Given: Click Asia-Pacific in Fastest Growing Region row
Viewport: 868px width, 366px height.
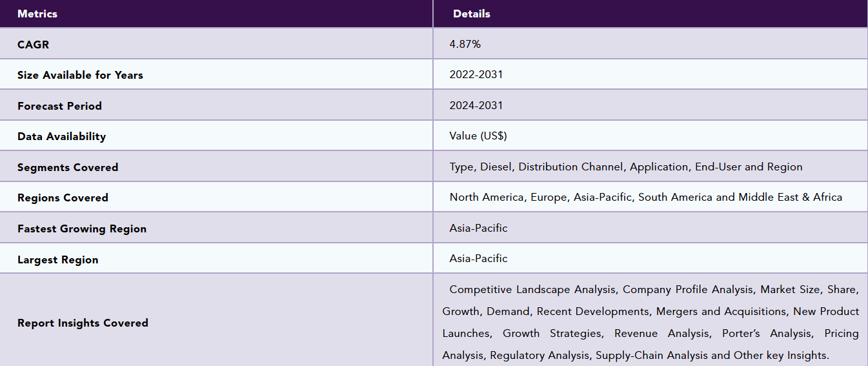Looking at the screenshot, I should [479, 228].
